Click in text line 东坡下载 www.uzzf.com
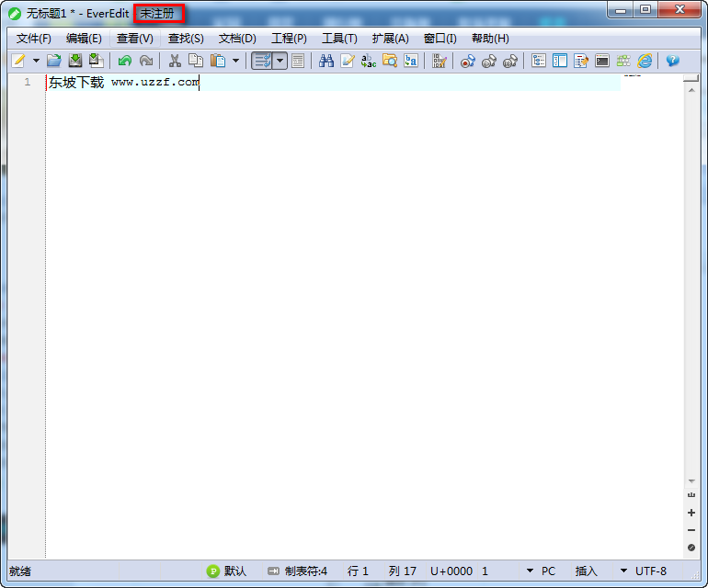 click(x=124, y=82)
